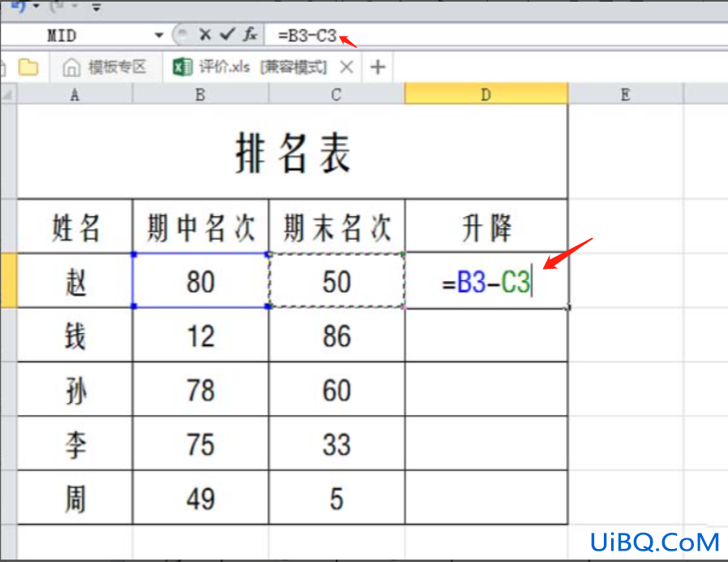
Task: Click cell C3 with value 50
Action: 337,281
